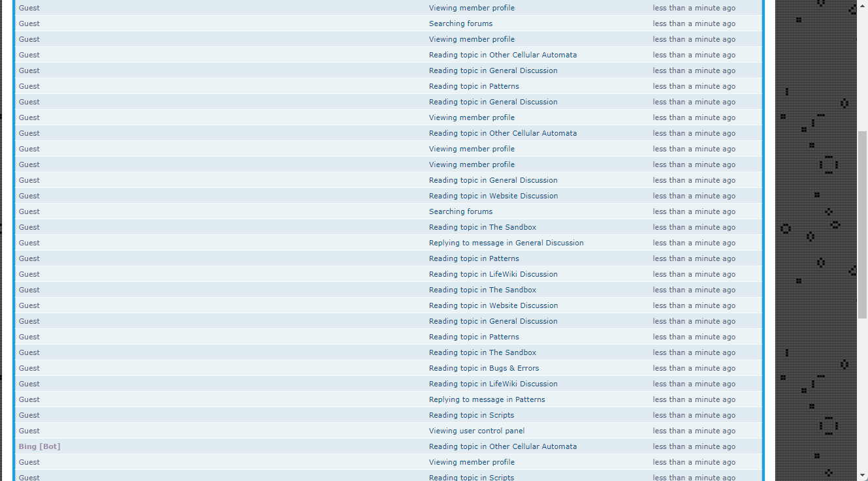Open Other Cellular Automata link in Bing [Bot] row

coord(503,446)
